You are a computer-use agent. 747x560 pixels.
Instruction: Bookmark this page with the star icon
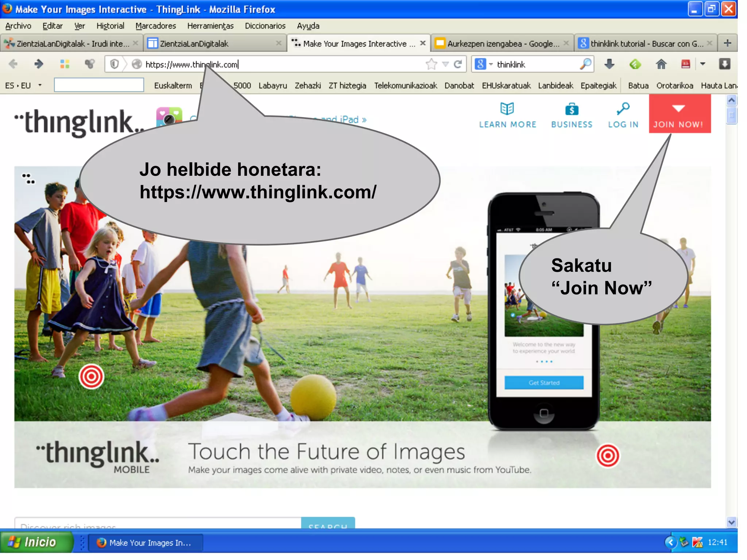click(431, 65)
